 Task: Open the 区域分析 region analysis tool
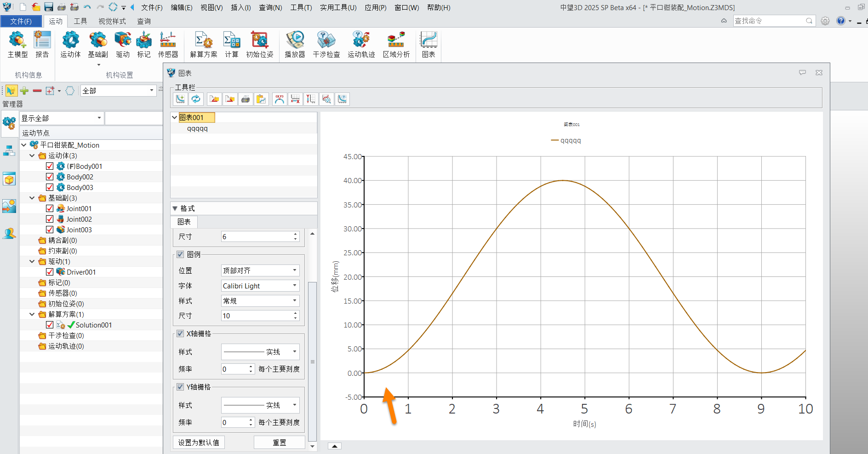coord(396,45)
